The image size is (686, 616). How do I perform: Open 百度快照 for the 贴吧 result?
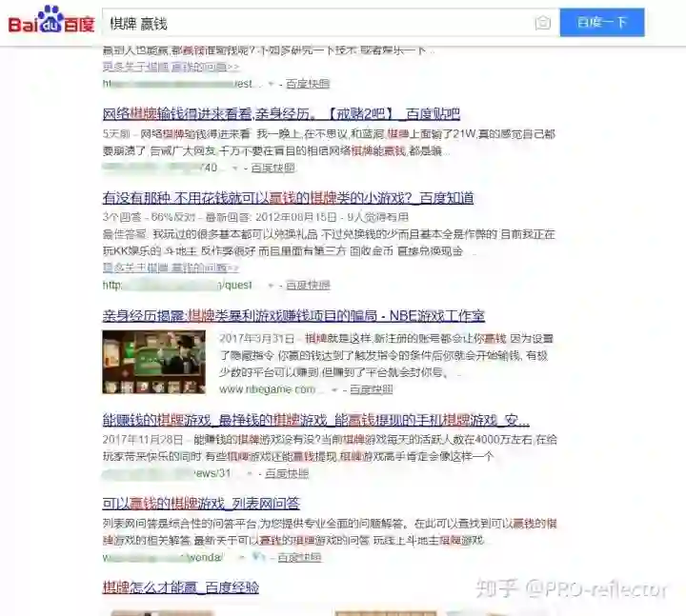[x=273, y=168]
